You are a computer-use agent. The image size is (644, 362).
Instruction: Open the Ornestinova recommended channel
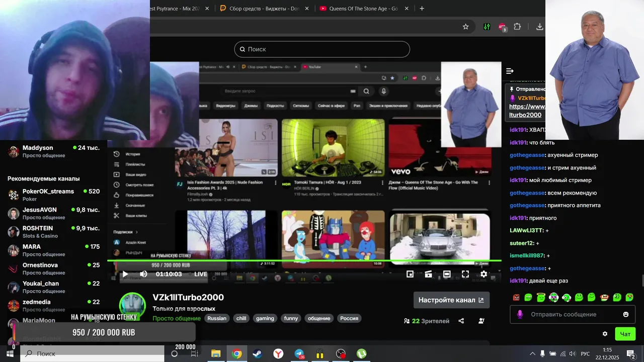(x=53, y=268)
